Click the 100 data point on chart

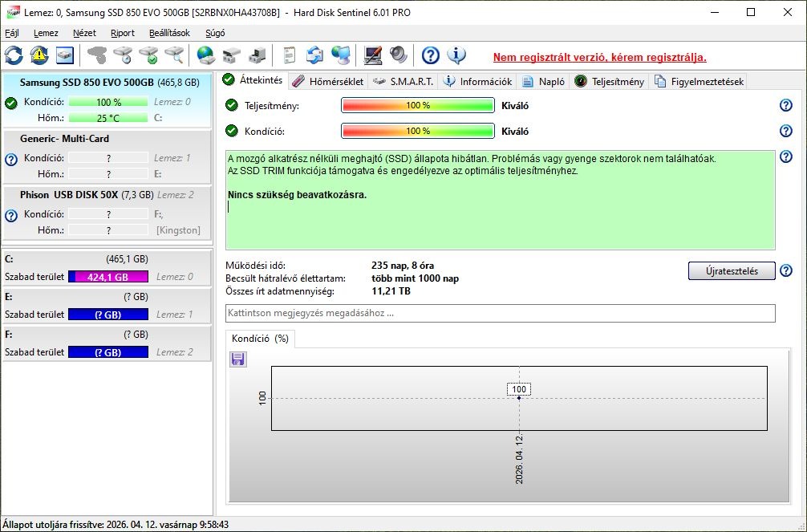click(x=519, y=397)
